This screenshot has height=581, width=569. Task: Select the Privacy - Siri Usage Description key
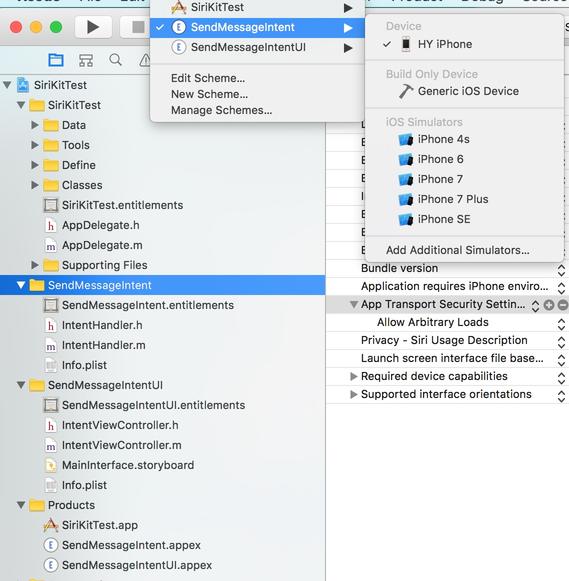[x=444, y=340]
